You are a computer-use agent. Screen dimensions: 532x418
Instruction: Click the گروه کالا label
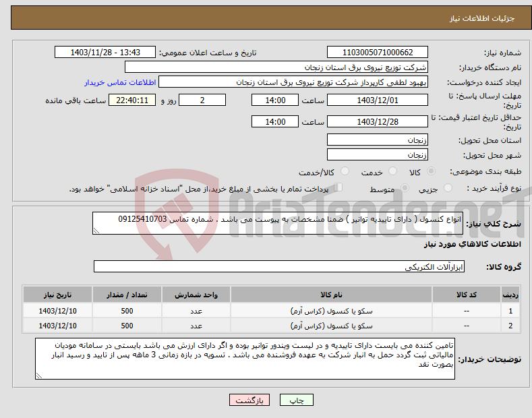point(504,267)
